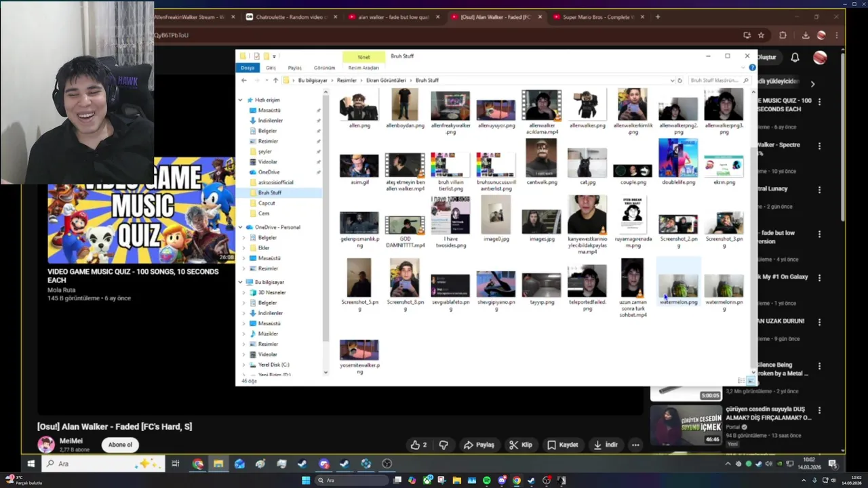868x488 pixels.
Task: Open the Paylaş ribbon tab
Action: [x=294, y=68]
